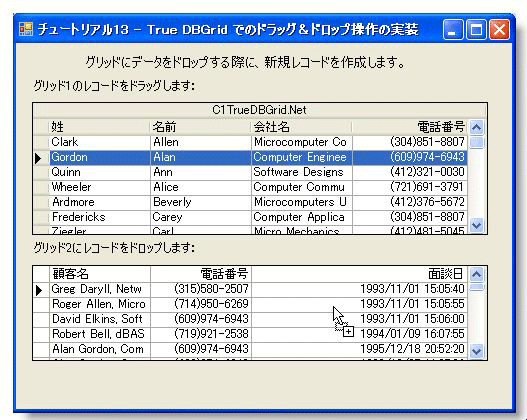Screen dimensions: 527x420
Task: Click the 会社名 column header
Action: pos(301,127)
